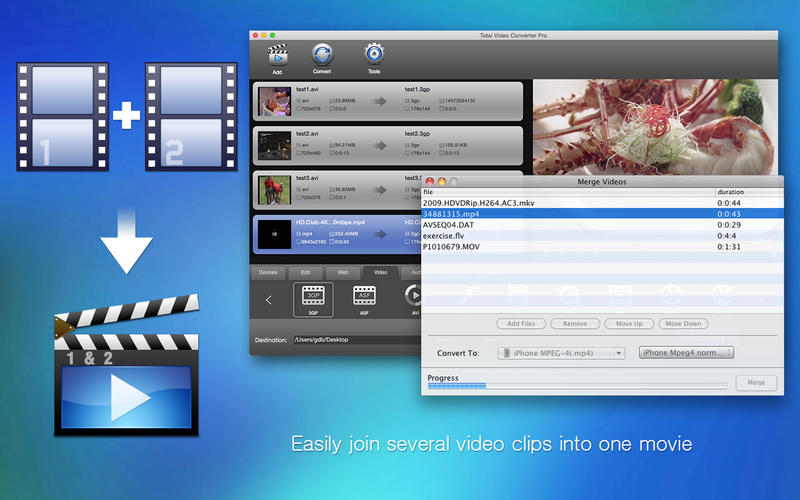Click the Move Down button
Screen dimensions: 800x500
pos(683,323)
